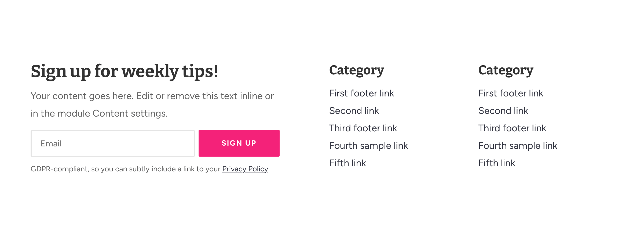Screen dimensions: 644x238
Task: Click Fifth link in left Category column
Action: coord(347,163)
